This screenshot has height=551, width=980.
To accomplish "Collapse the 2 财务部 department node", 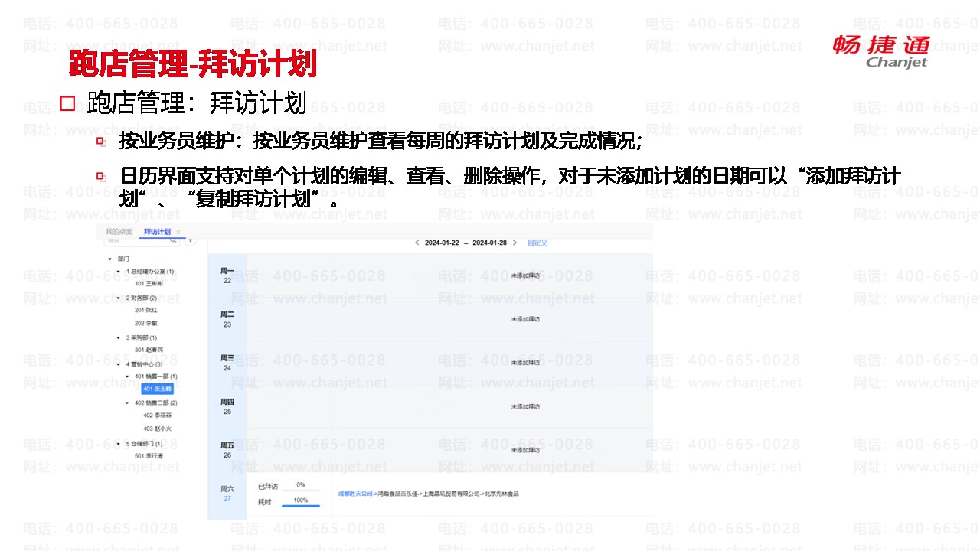I will click(119, 298).
